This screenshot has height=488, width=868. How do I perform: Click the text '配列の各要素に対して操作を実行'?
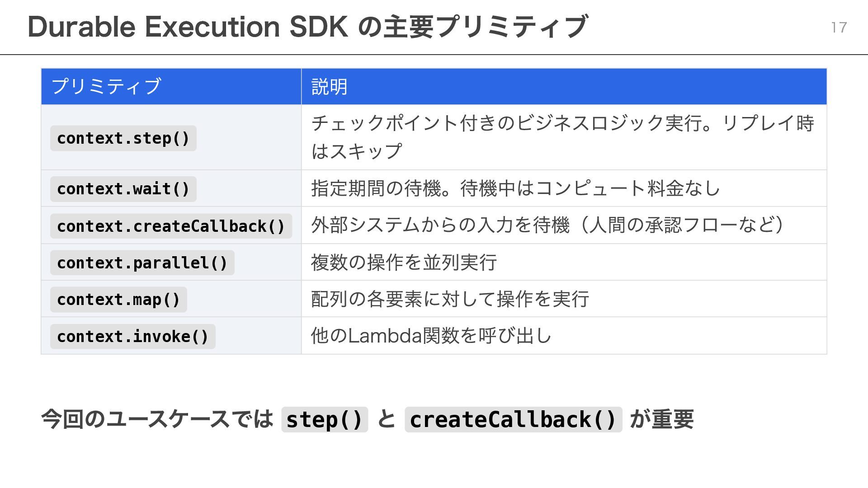pyautogui.click(x=450, y=299)
